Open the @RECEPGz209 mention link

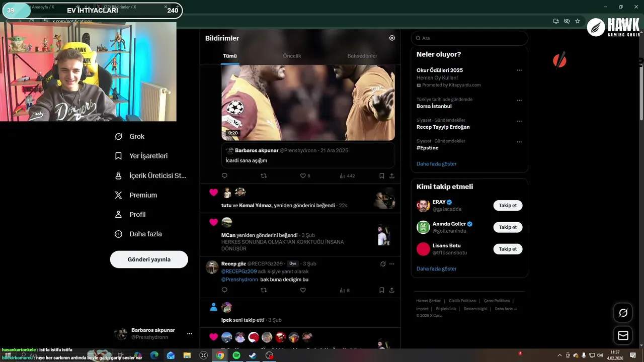[239, 271]
